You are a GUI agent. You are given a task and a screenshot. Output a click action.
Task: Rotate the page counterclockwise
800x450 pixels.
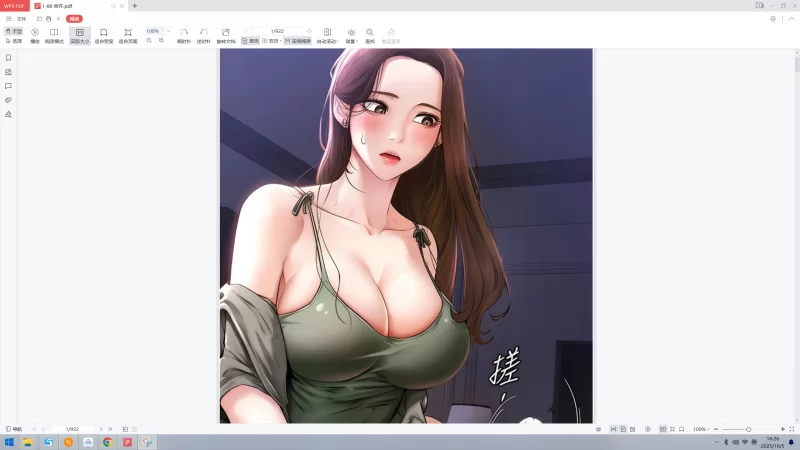pos(204,36)
